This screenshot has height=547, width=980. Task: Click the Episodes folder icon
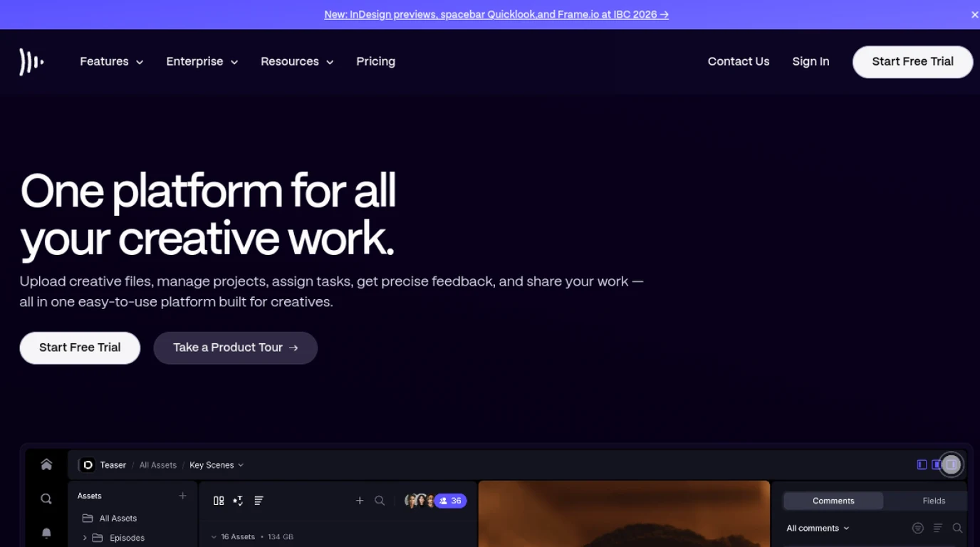[x=98, y=538]
